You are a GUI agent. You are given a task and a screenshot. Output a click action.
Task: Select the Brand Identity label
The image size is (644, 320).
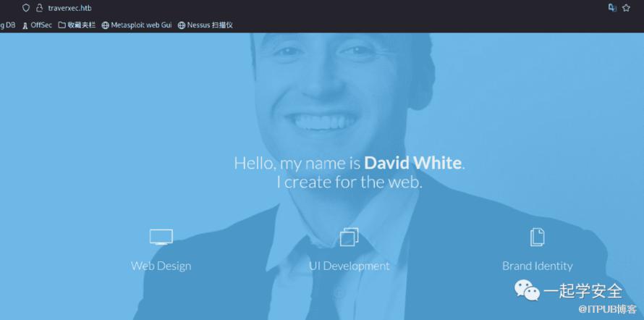pyautogui.click(x=537, y=266)
